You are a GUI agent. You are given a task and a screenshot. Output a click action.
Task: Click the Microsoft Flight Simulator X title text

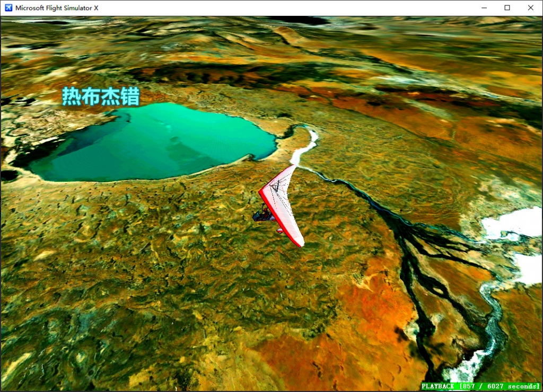[x=57, y=8]
